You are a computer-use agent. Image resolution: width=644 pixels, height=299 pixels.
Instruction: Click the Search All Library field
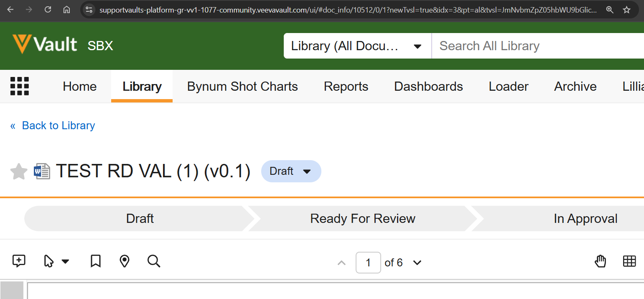[x=535, y=46]
